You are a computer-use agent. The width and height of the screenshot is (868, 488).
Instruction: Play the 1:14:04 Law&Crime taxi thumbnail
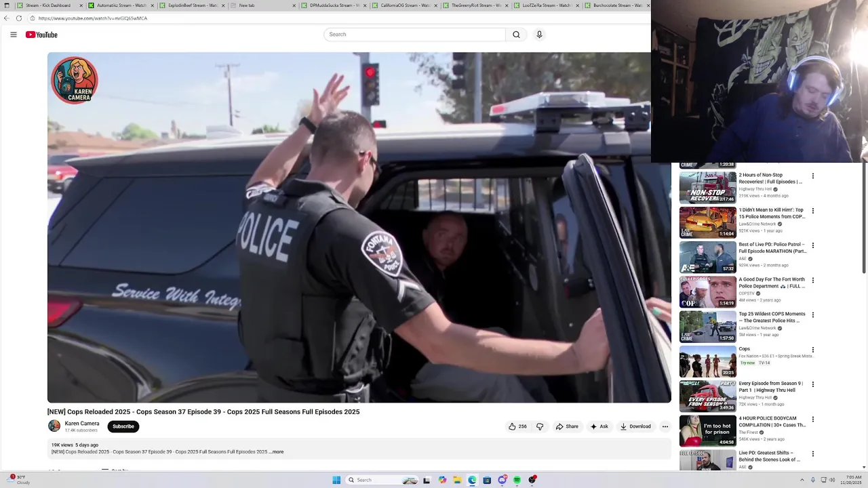(x=707, y=222)
